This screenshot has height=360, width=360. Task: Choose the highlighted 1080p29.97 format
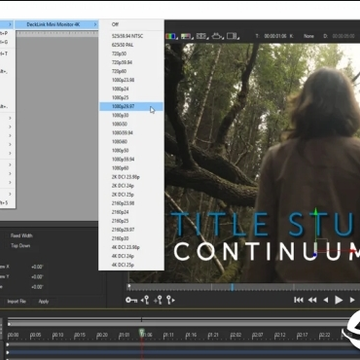[131, 106]
